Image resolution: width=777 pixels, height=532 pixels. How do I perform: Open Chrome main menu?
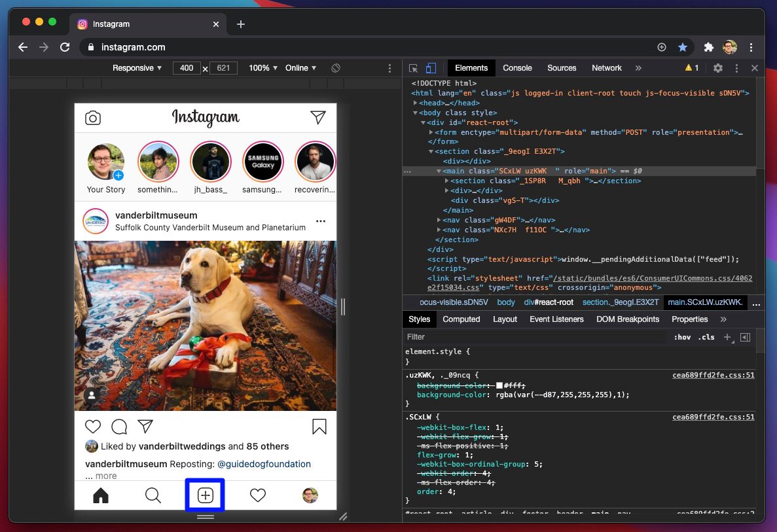(x=751, y=47)
